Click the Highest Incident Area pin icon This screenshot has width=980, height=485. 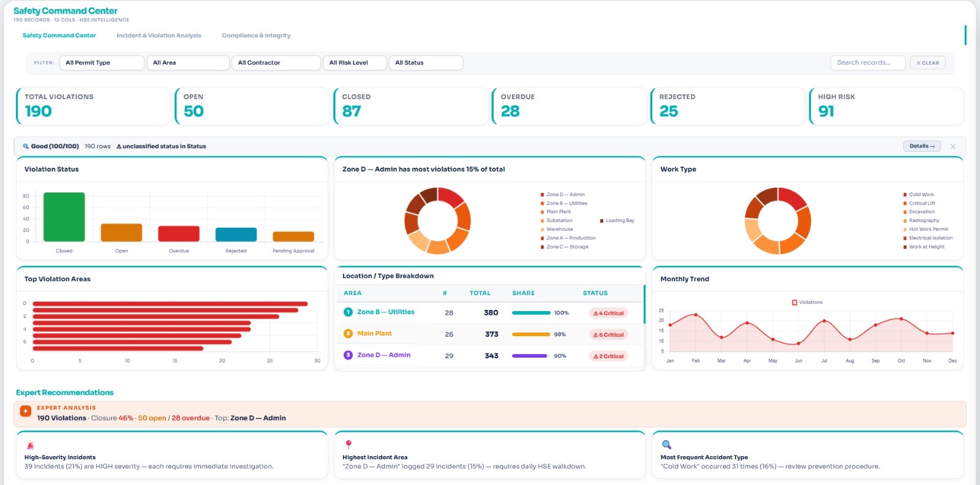coord(349,445)
